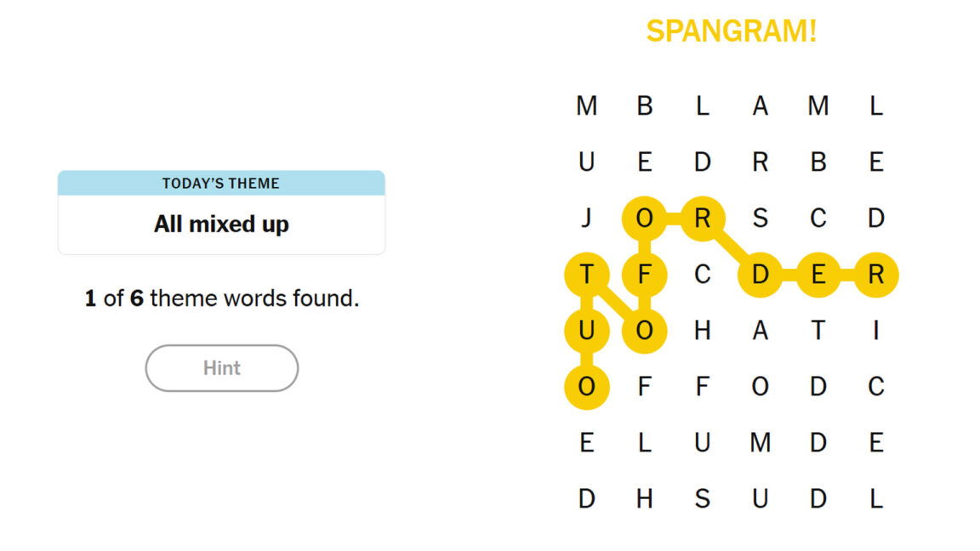Viewport: 980px width, 551px height.
Task: Select the highlighted letter U
Action: [x=586, y=331]
